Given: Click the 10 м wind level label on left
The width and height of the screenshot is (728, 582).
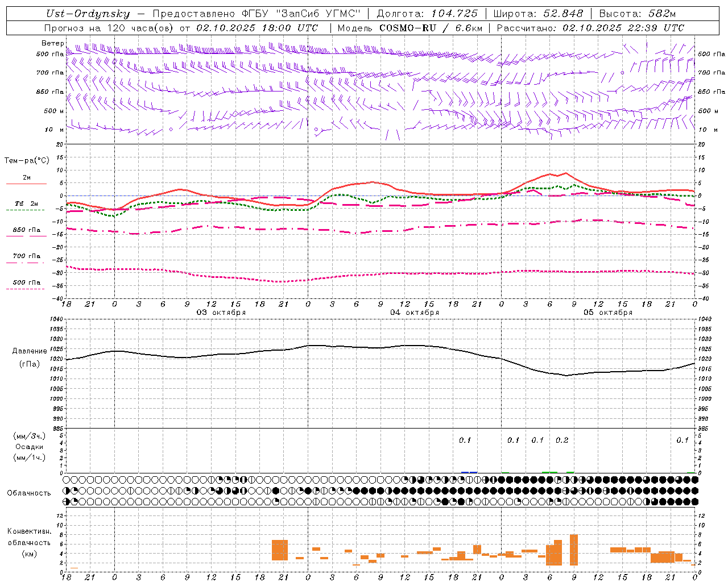Looking at the screenshot, I should [x=55, y=130].
